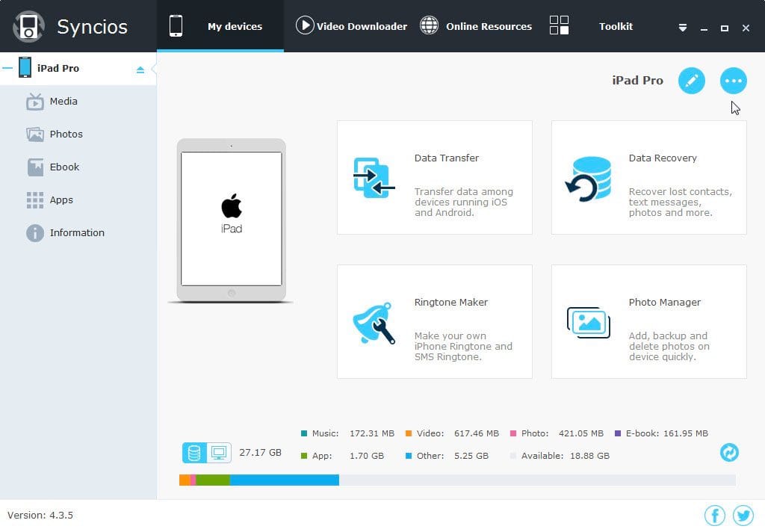Click the Video orange legend square
Viewport: 765px width, 532px height.
tap(409, 433)
